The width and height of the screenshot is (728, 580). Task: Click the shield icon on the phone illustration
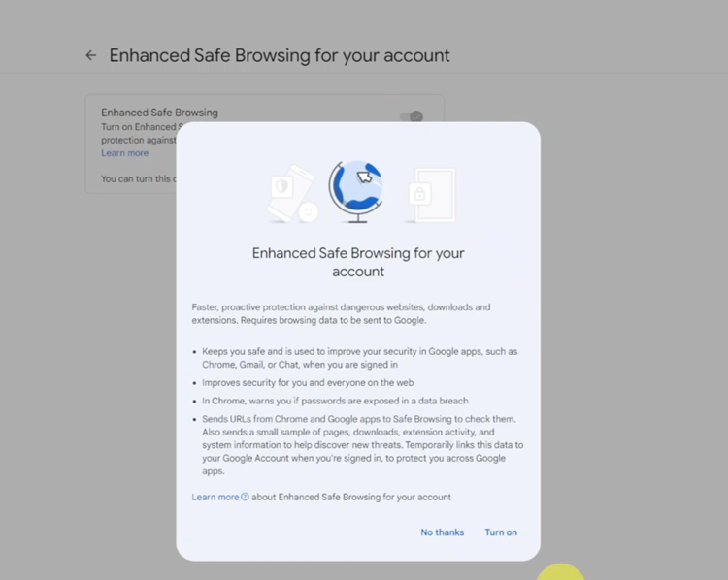click(x=281, y=186)
